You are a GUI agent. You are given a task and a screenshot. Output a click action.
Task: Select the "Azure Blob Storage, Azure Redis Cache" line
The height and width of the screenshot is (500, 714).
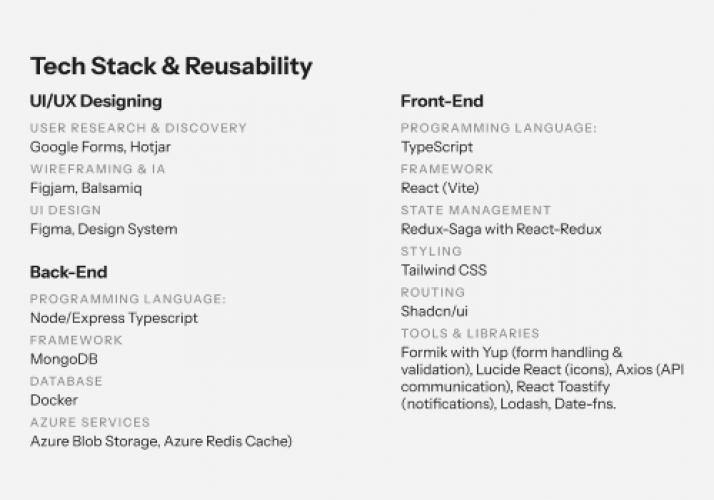(x=161, y=441)
